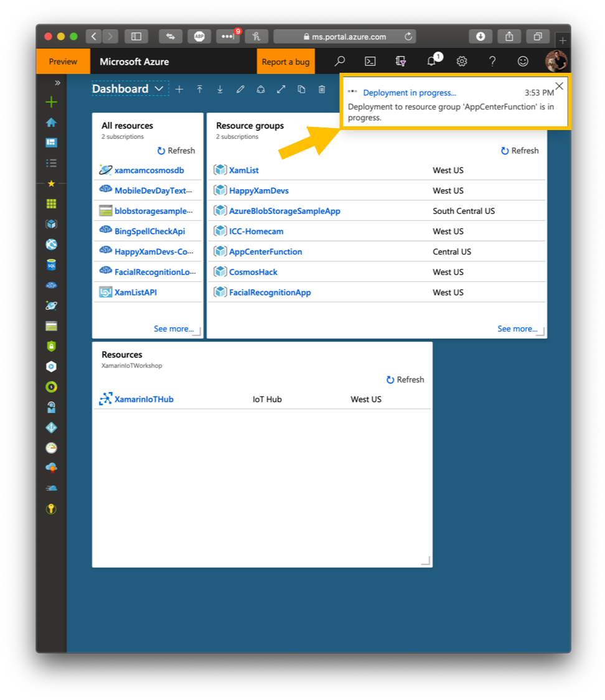Open Dashboard from the sidebar icon
The width and height of the screenshot is (605, 700).
tap(51, 142)
